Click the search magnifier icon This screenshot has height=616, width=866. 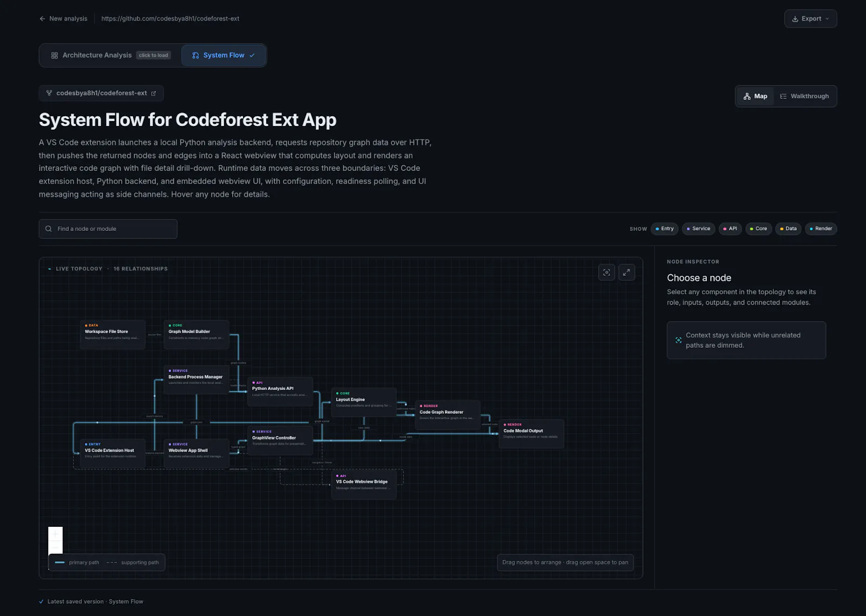[49, 229]
